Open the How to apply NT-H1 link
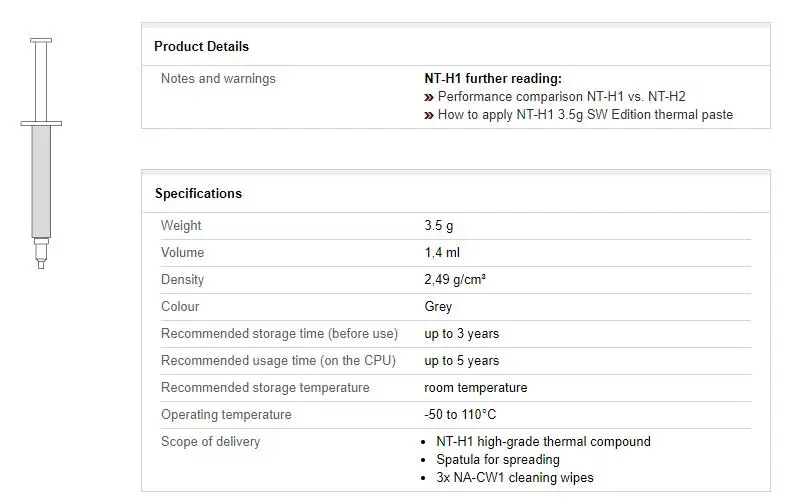The width and height of the screenshot is (791, 502). point(585,115)
